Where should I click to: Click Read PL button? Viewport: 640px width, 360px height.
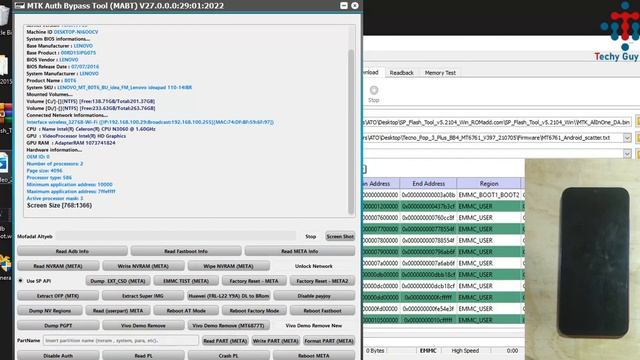pos(143,356)
